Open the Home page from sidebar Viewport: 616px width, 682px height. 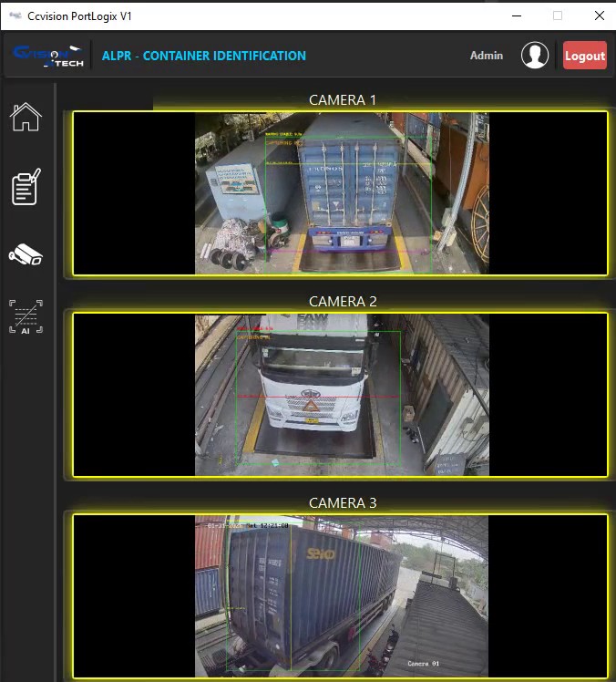26,117
